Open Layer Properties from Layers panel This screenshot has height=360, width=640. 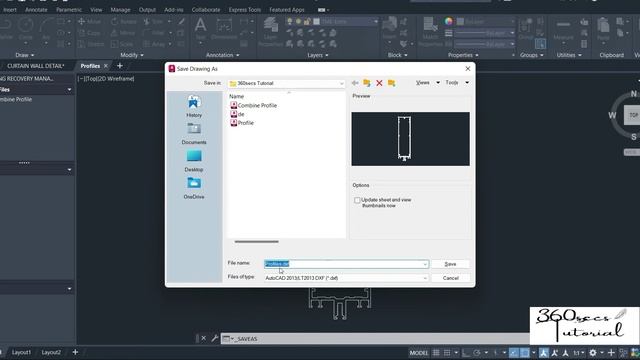(271, 32)
